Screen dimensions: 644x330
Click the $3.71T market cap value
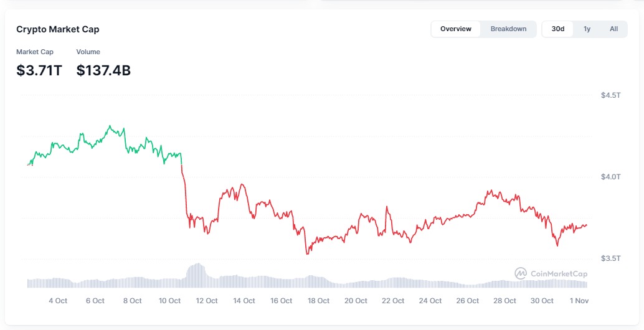coord(39,70)
